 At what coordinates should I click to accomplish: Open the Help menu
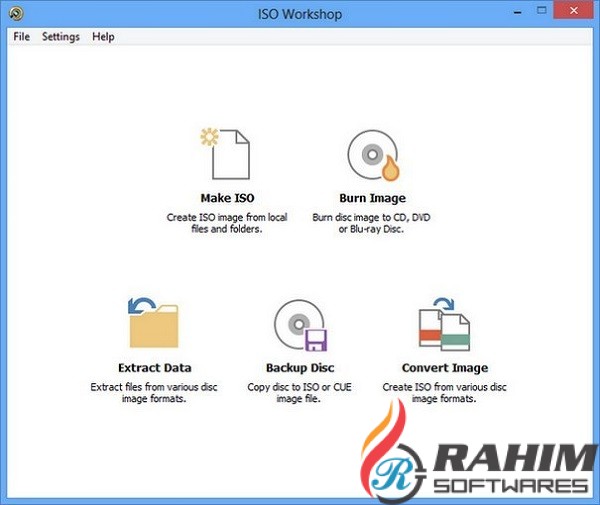[x=103, y=37]
